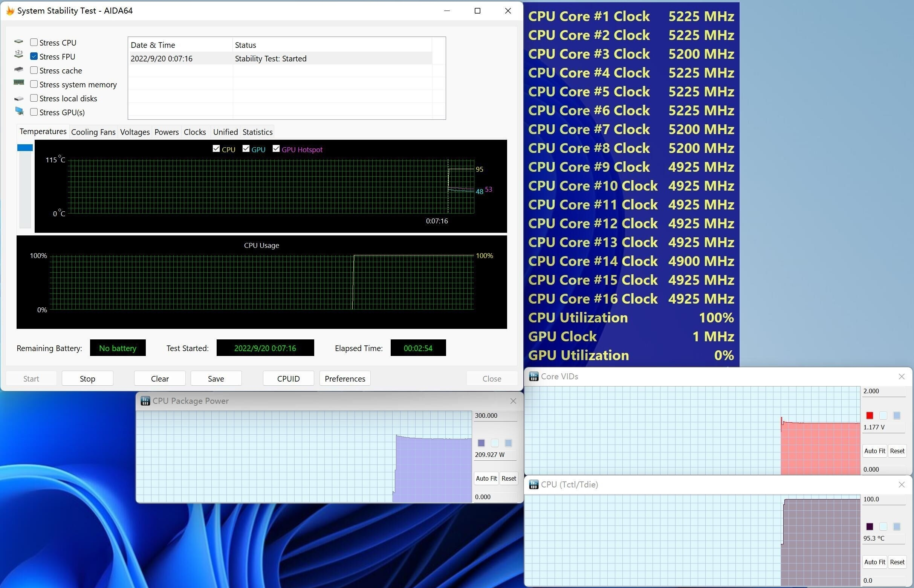This screenshot has height=588, width=914.
Task: Toggle GPU Hotspot graph checkbox
Action: tap(276, 148)
